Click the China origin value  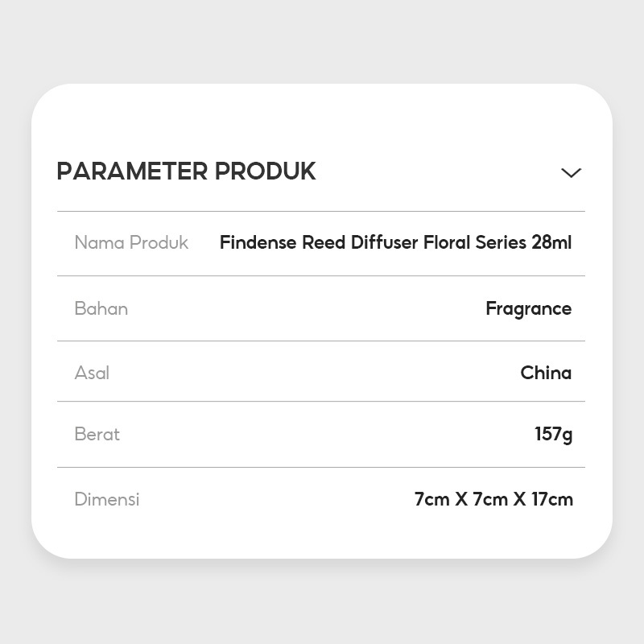tap(546, 373)
